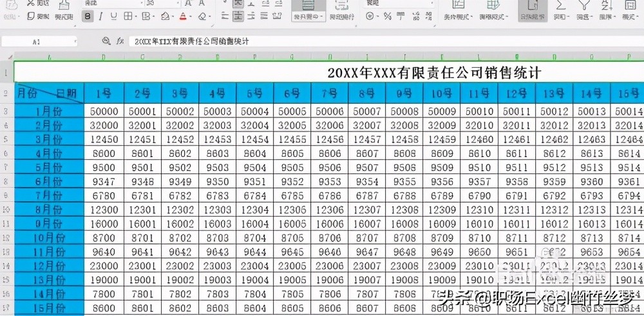
Task: Click the format painter brush icon
Action: pyautogui.click(x=63, y=10)
